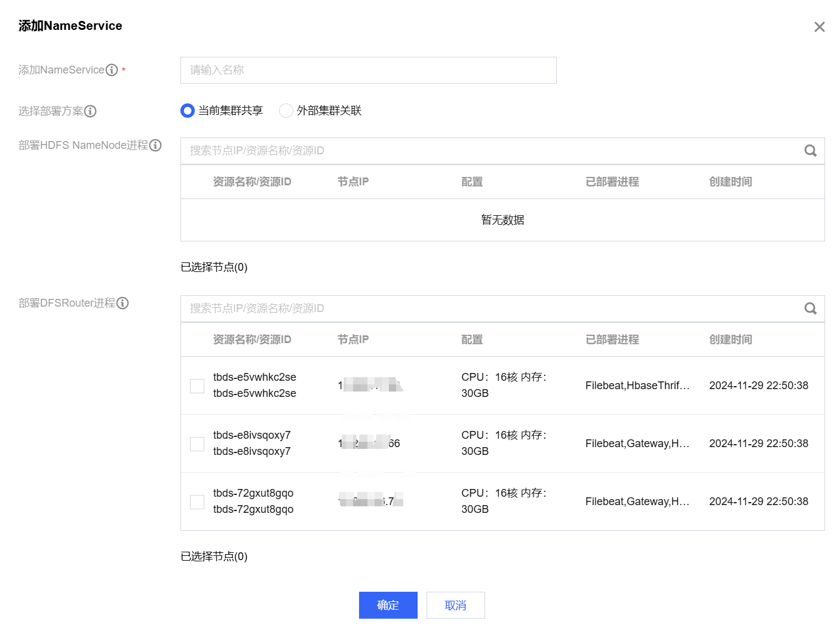Click info icon beside 部署HDFS NameNode进程
Image resolution: width=840 pixels, height=636 pixels.
155,145
